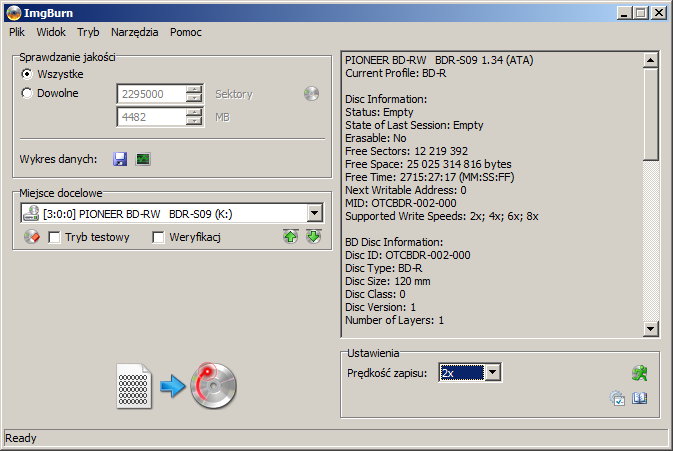Click the sectors field showing 2295000
673x451 pixels.
pos(152,94)
